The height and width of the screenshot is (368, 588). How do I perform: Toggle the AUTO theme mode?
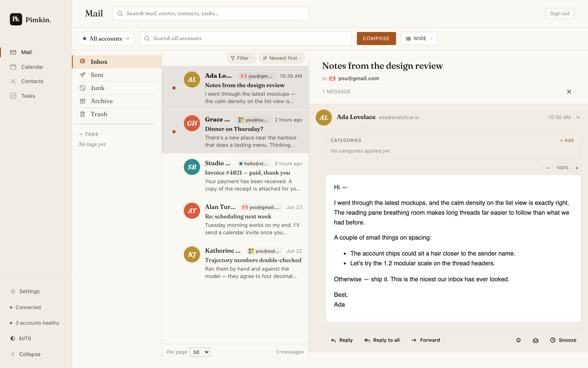[21, 339]
